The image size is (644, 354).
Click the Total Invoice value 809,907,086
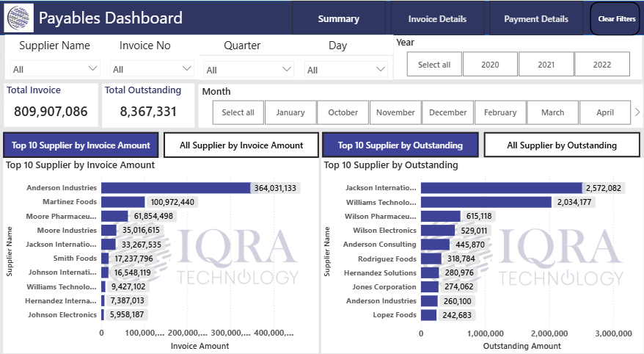(x=51, y=112)
